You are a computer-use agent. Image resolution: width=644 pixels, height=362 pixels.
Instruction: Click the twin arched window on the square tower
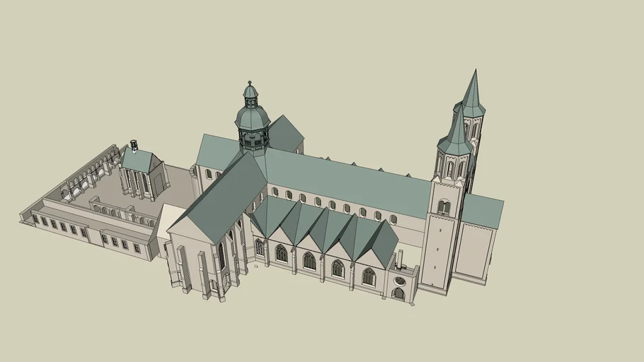point(443,207)
